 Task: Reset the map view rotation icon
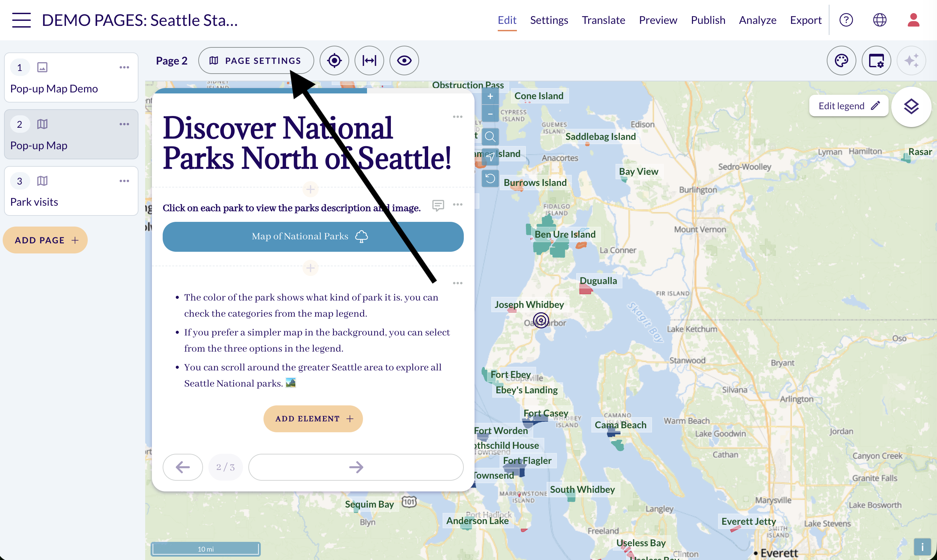(490, 178)
